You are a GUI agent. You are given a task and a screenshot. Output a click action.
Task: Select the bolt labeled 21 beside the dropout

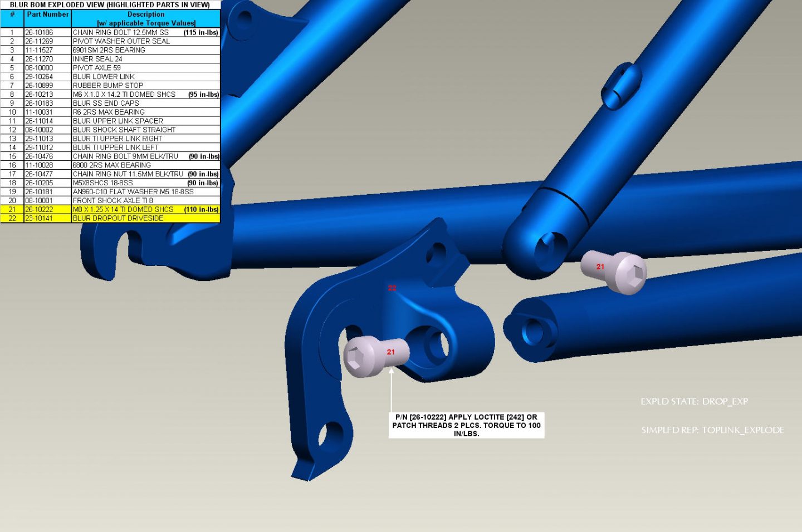(x=374, y=354)
